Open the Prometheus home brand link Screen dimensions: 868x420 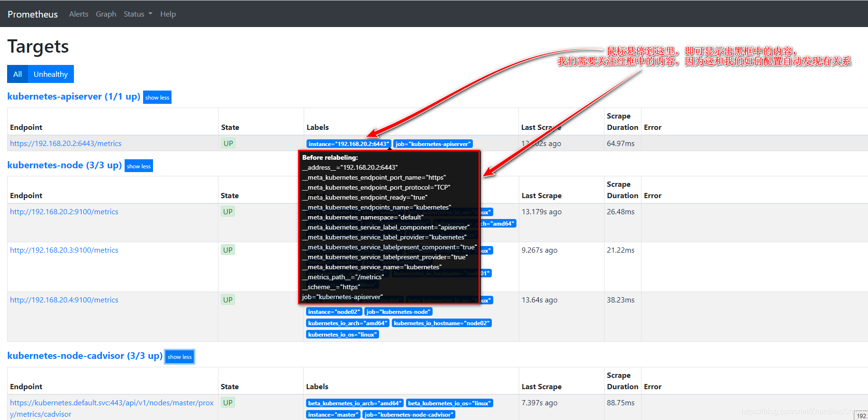(33, 14)
